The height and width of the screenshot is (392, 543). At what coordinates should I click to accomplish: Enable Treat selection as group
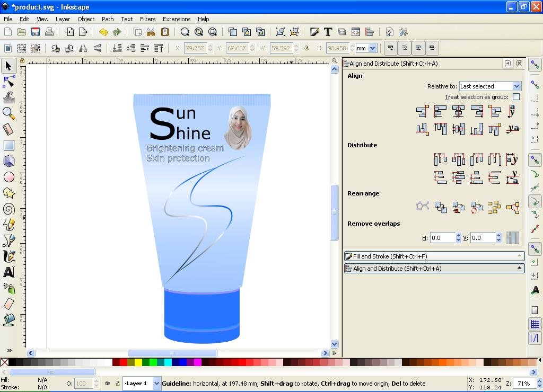(516, 97)
